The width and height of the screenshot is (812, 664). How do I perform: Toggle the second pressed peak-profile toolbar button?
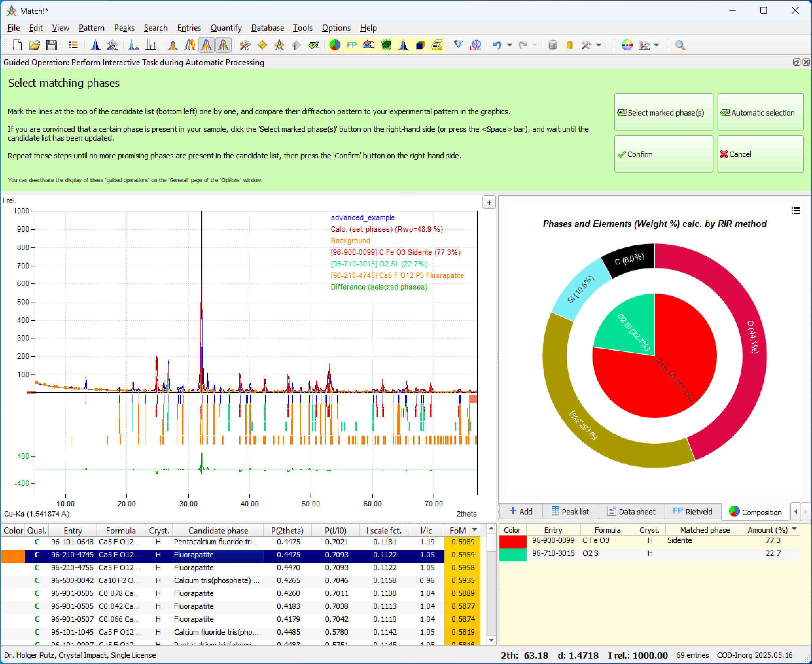click(x=224, y=45)
